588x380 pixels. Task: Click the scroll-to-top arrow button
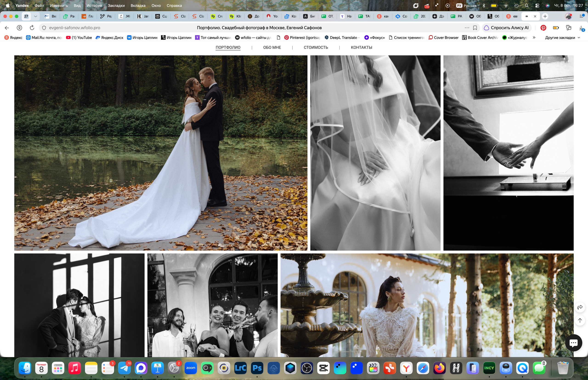coord(580,320)
